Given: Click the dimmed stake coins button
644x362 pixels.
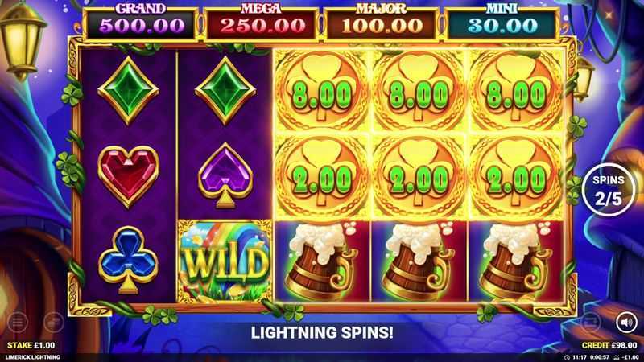Looking at the screenshot, I should (x=54, y=323).
